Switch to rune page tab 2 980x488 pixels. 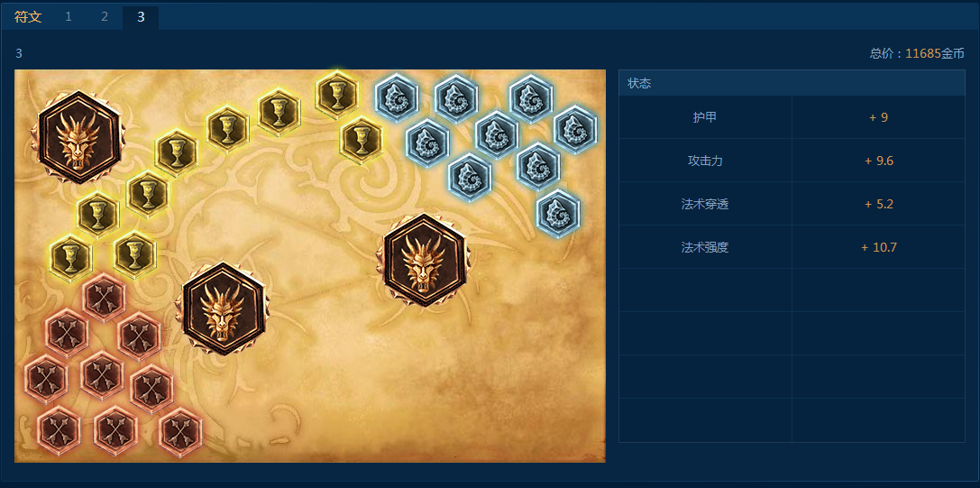[105, 17]
